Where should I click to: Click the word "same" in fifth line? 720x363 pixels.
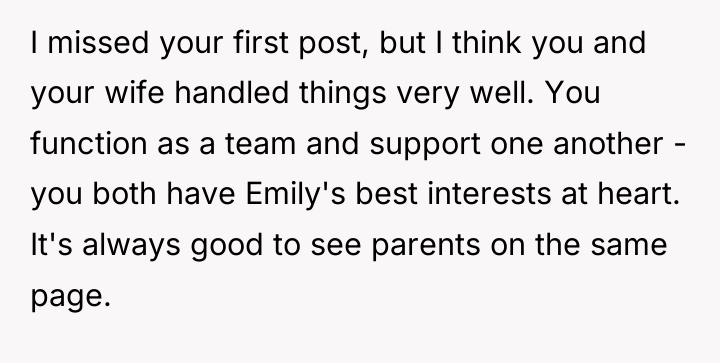pyautogui.click(x=629, y=245)
